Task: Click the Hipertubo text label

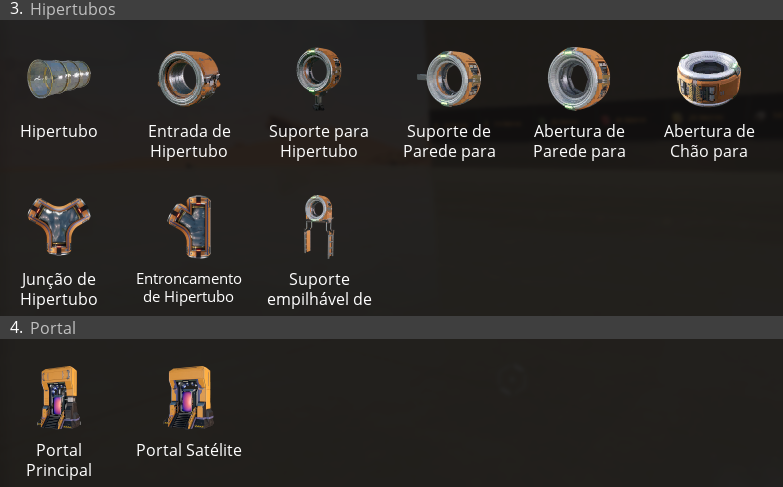Action: pyautogui.click(x=59, y=131)
